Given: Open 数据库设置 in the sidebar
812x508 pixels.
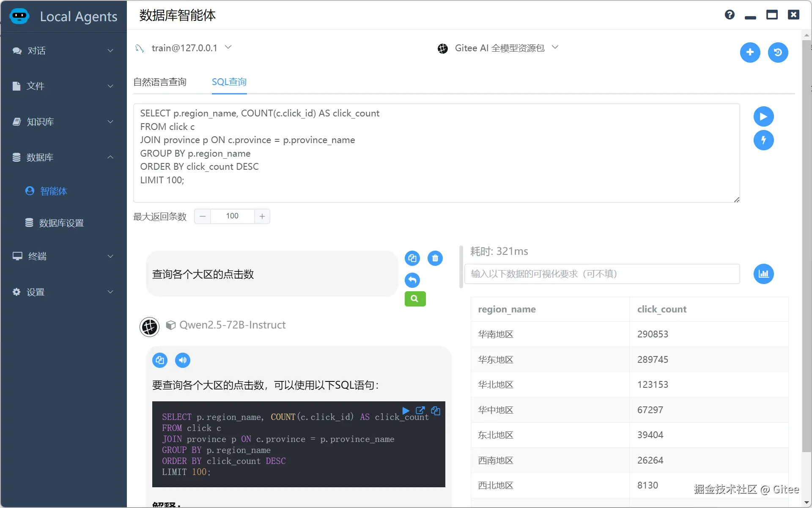Looking at the screenshot, I should [61, 223].
